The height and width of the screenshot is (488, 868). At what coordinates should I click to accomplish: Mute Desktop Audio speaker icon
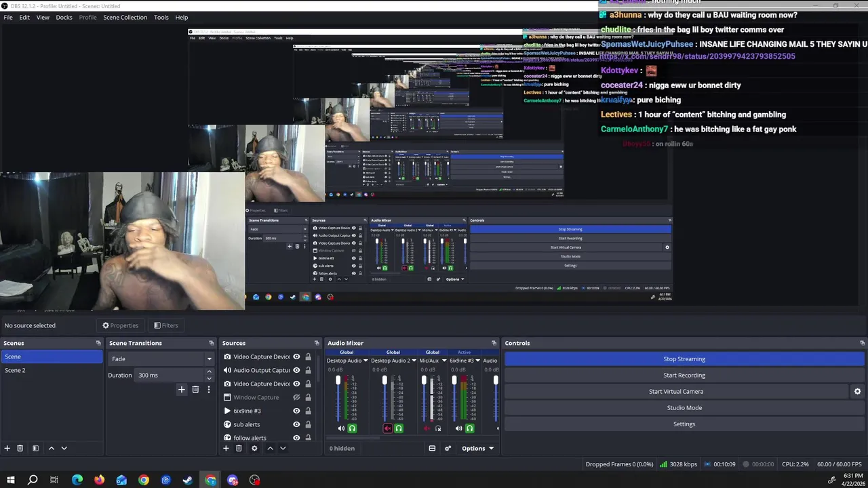coord(341,428)
